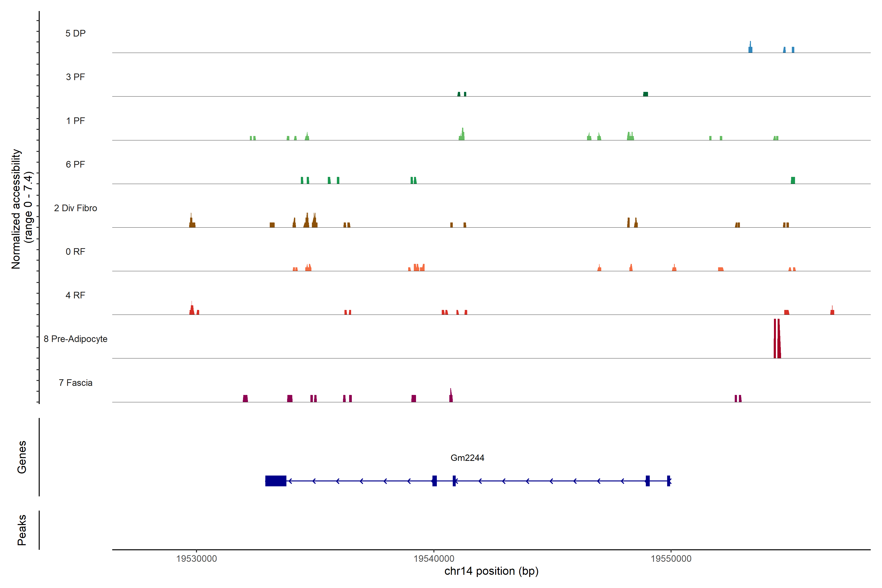Click the 5 DP track label

75,33
